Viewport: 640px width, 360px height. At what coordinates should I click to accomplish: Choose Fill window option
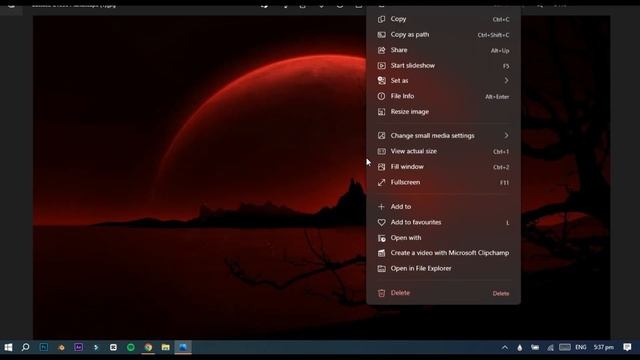coord(443,167)
